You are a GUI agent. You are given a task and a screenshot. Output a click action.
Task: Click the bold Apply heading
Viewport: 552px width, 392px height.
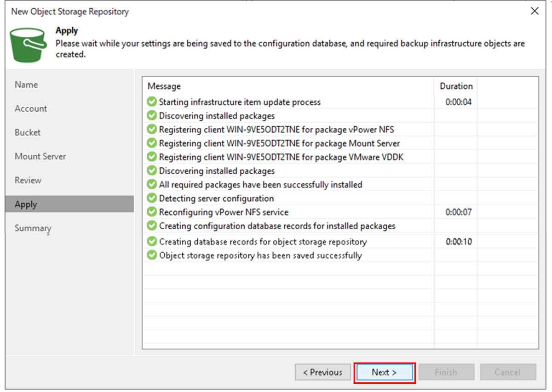click(x=67, y=31)
